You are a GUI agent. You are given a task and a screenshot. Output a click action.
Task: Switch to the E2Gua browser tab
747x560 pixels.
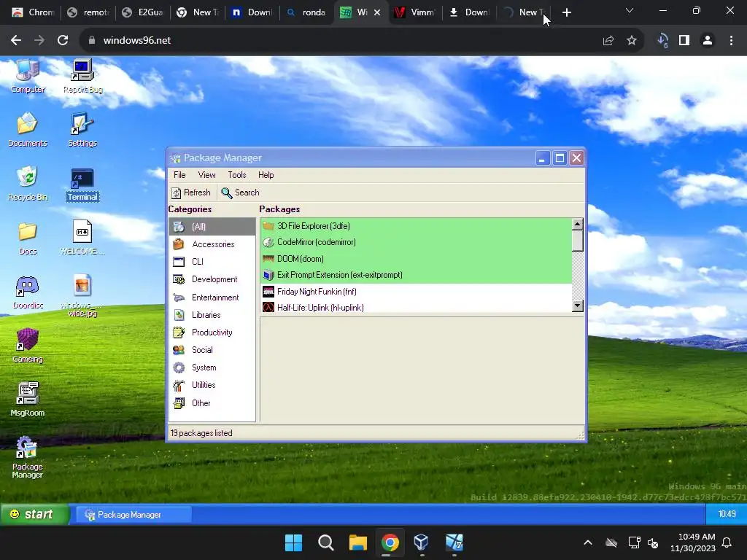[143, 12]
